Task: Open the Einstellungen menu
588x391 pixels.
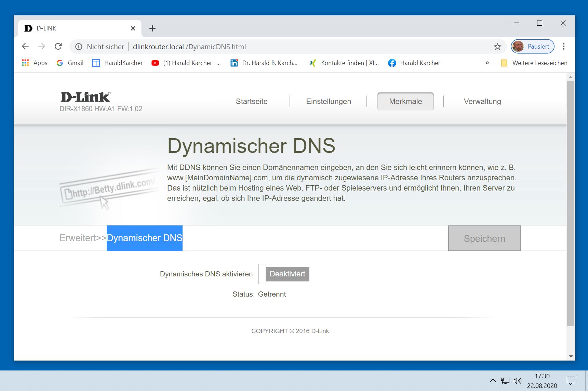Action: coord(328,102)
